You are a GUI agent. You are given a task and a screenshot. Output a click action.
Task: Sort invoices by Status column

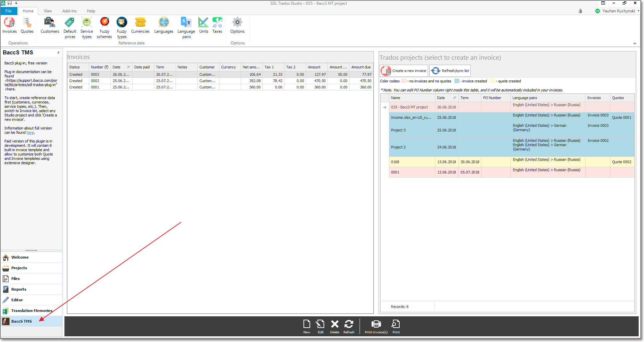pos(78,67)
